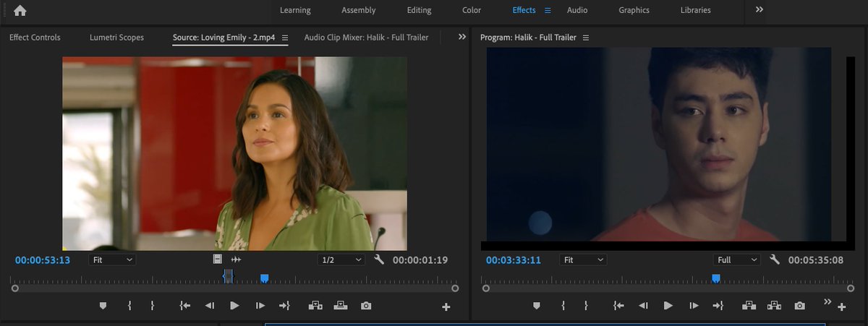Click the Program timecode 00:03:33:11
The height and width of the screenshot is (326, 868).
pos(514,260)
